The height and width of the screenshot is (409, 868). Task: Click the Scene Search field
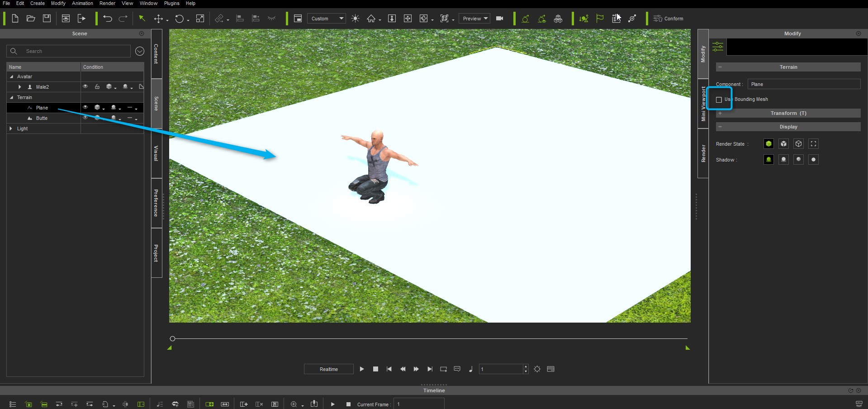[x=69, y=51]
